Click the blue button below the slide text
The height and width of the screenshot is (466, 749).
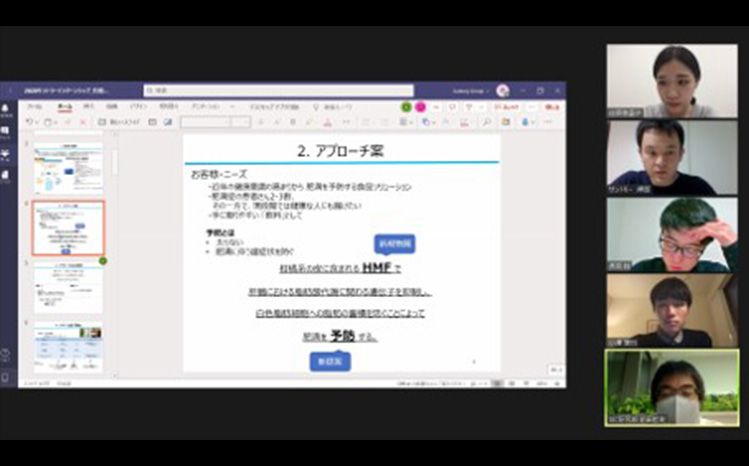329,361
